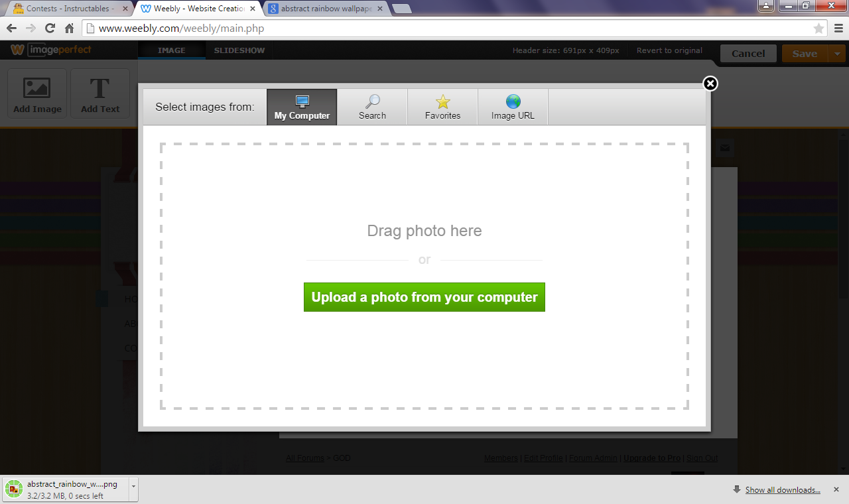
Task: Close the Contests - Instructables tab
Action: coord(125,9)
